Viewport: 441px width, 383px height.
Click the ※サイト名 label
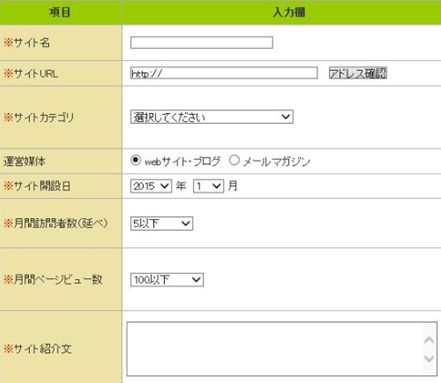tap(27, 43)
